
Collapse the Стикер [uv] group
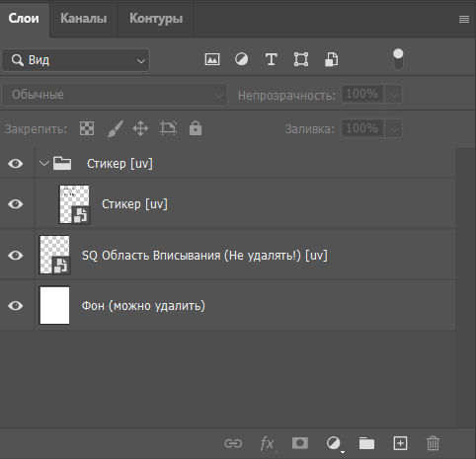point(43,163)
